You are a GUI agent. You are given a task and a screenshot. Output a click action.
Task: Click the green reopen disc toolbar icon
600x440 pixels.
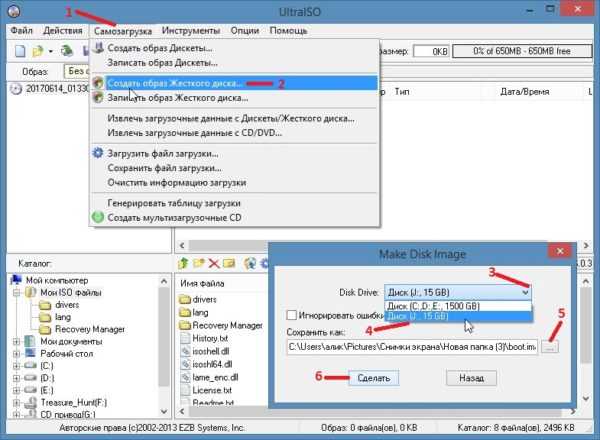point(67,51)
